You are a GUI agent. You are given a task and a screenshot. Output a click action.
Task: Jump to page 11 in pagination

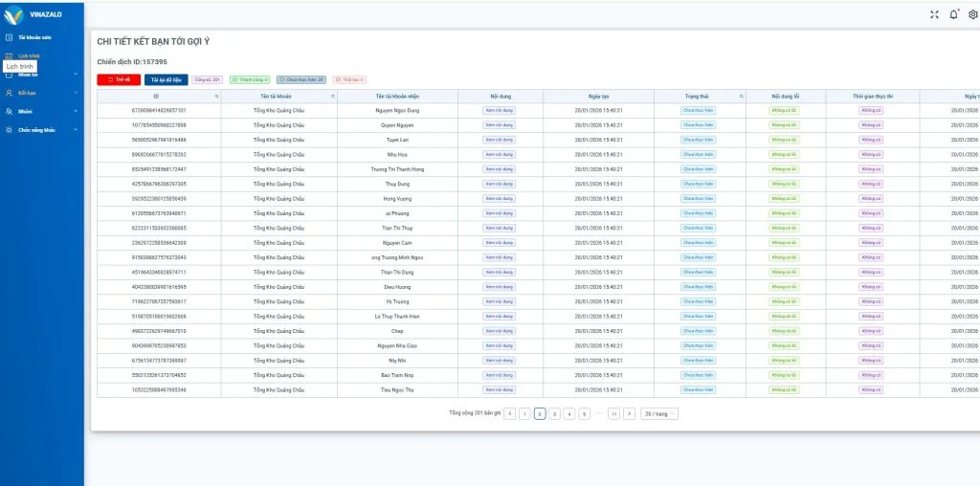pyautogui.click(x=613, y=413)
